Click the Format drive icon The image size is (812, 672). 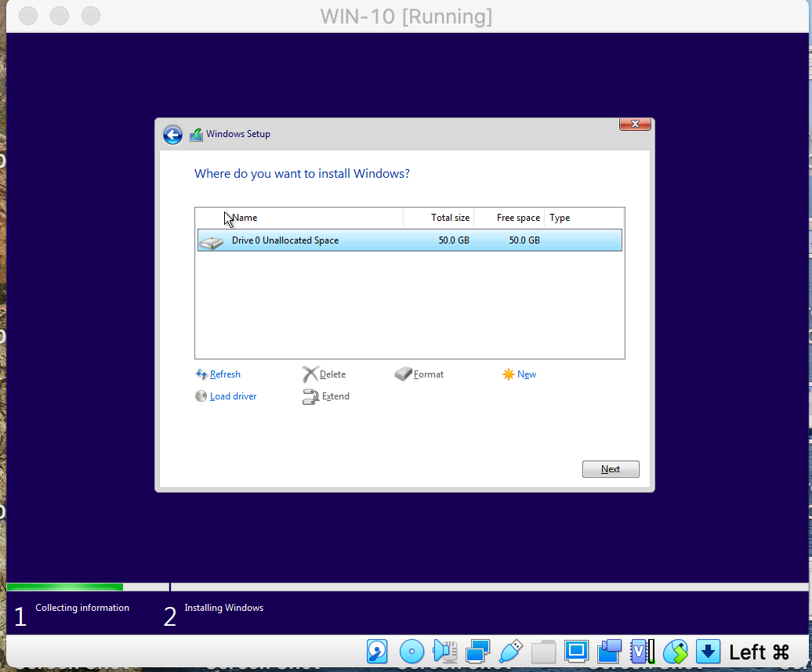tap(403, 374)
